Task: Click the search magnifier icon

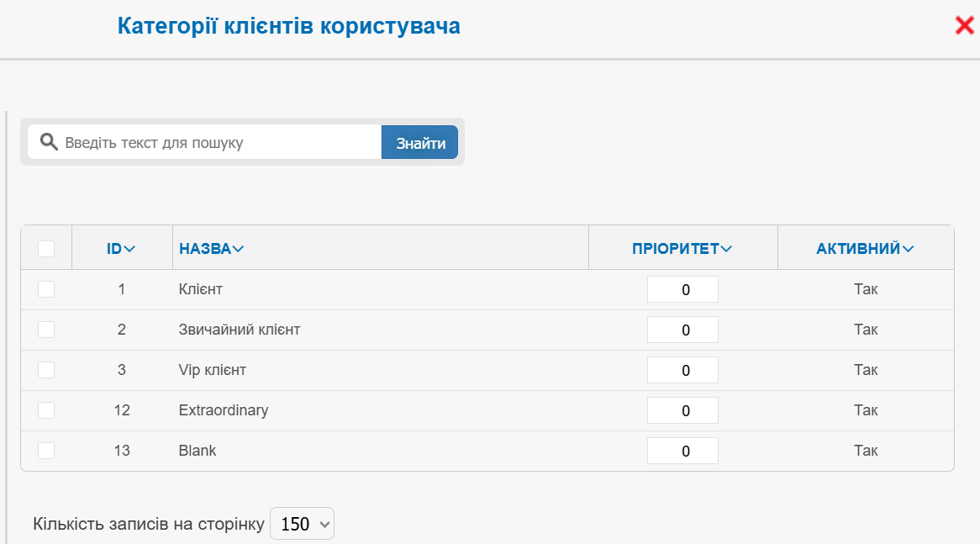Action: (x=49, y=142)
